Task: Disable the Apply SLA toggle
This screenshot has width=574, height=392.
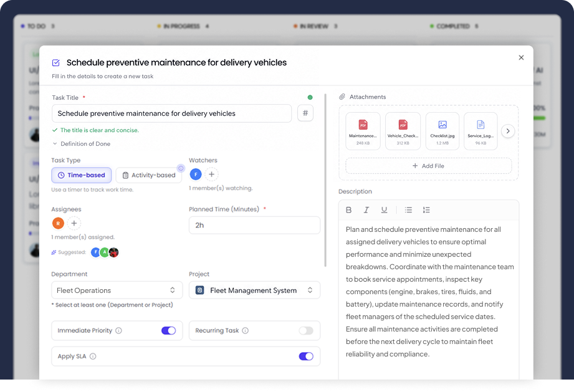Action: 306,356
